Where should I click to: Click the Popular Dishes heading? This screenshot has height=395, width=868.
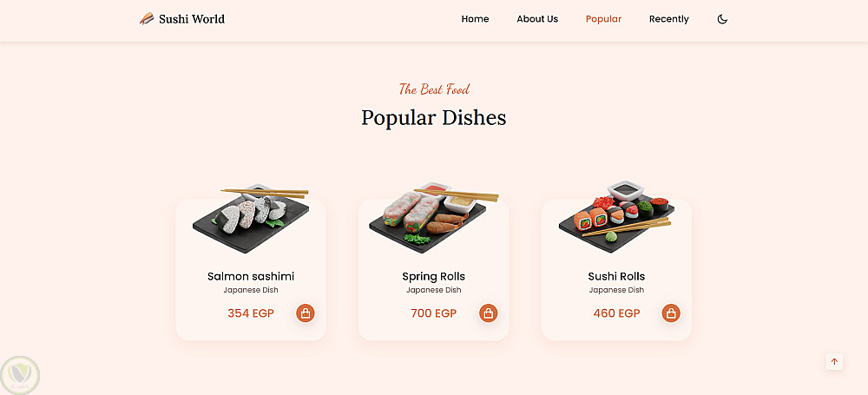coord(433,117)
